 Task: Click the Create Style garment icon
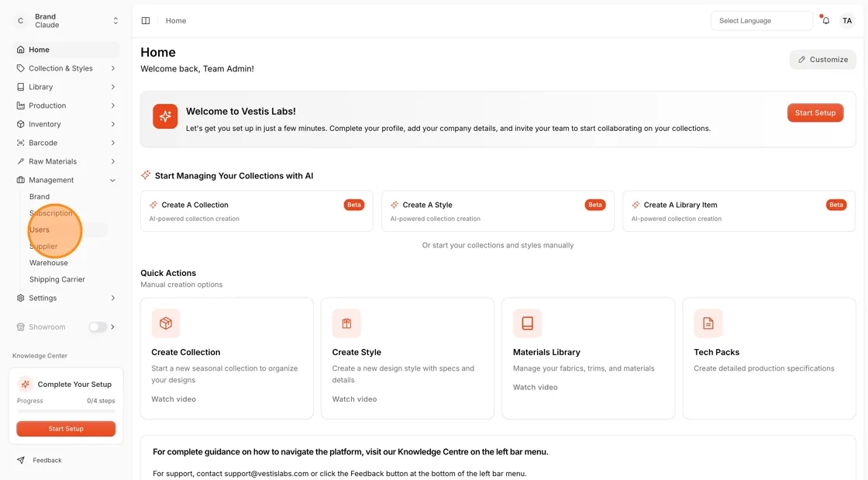(346, 323)
